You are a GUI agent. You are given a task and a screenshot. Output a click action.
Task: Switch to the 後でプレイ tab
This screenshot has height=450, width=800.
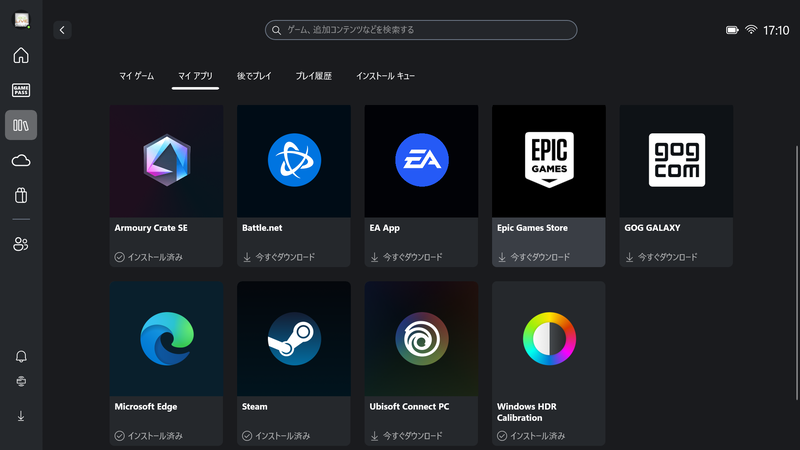click(254, 76)
